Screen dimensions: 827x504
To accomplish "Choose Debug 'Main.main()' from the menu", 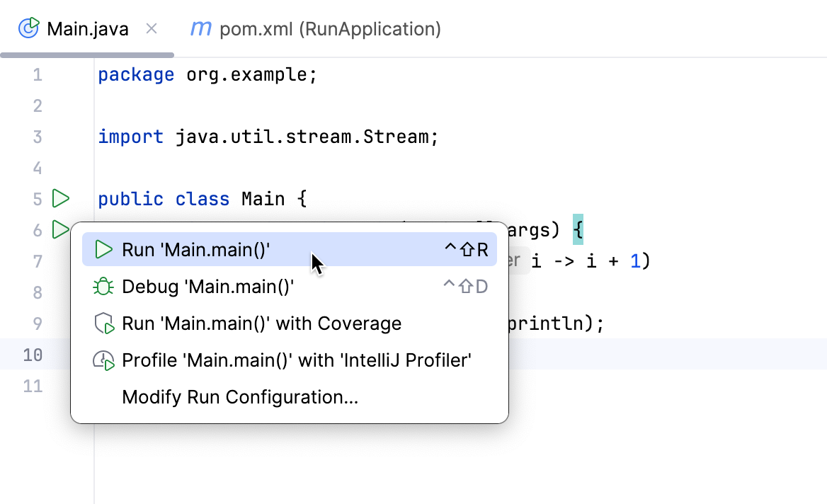I will (x=212, y=286).
